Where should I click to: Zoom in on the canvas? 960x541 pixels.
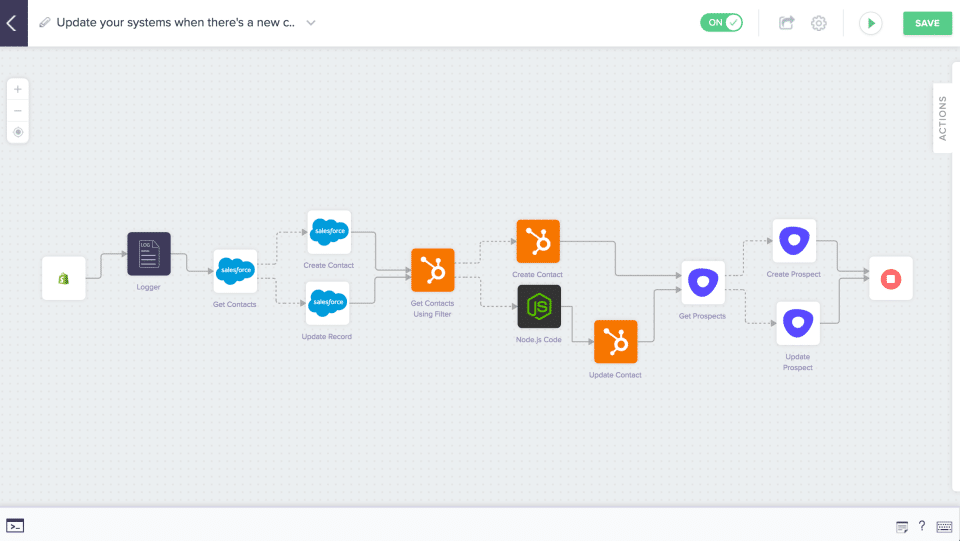click(18, 89)
